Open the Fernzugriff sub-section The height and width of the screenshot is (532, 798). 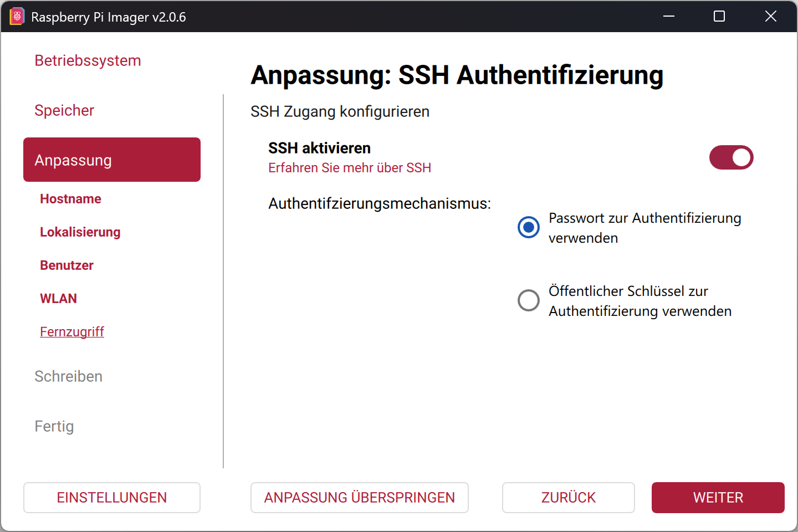(72, 332)
